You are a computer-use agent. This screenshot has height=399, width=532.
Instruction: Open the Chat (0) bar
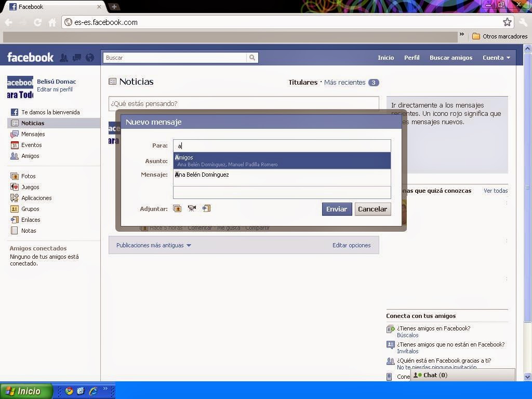point(463,375)
